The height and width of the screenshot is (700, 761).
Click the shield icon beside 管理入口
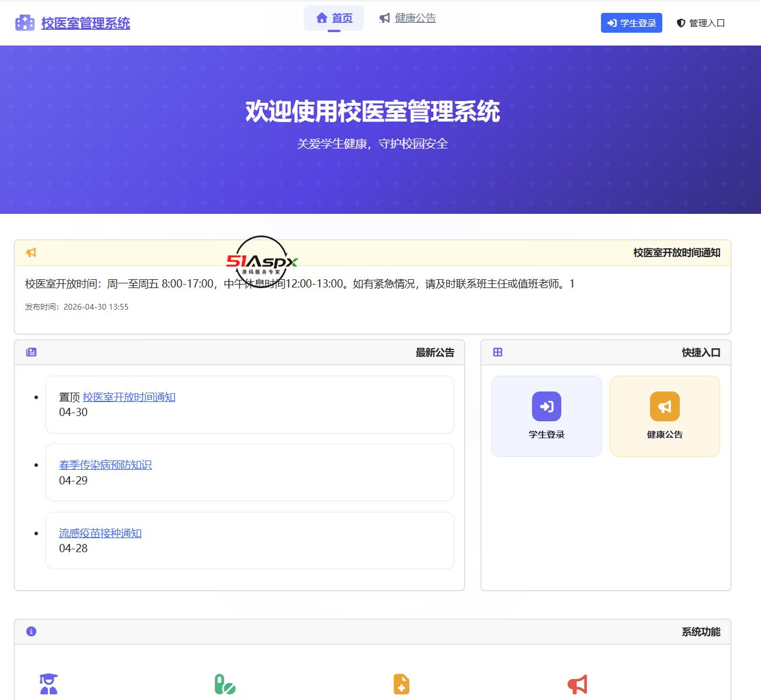tap(680, 23)
